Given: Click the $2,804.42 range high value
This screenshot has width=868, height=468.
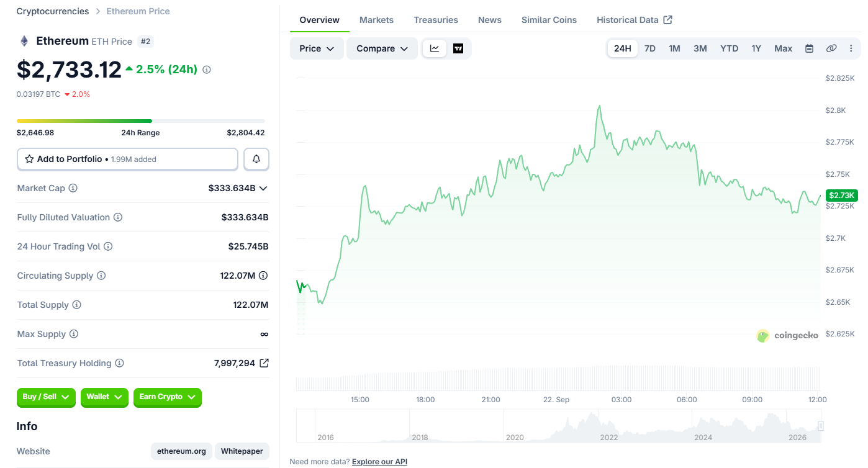Looking at the screenshot, I should 246,133.
